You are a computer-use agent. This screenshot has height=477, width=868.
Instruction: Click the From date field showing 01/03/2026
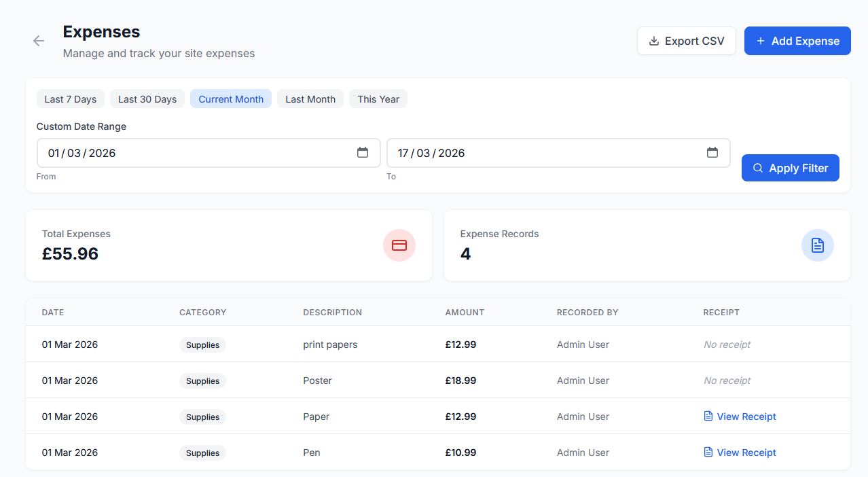209,153
